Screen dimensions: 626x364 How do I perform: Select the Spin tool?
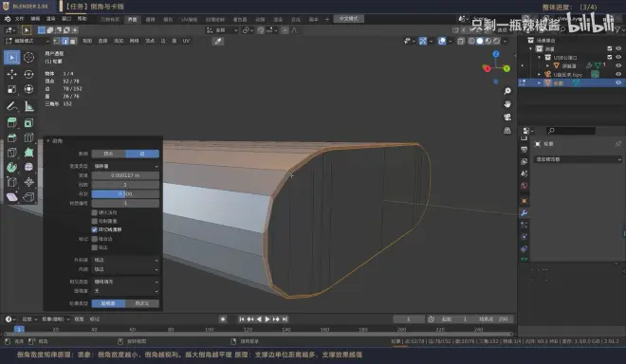click(12, 167)
